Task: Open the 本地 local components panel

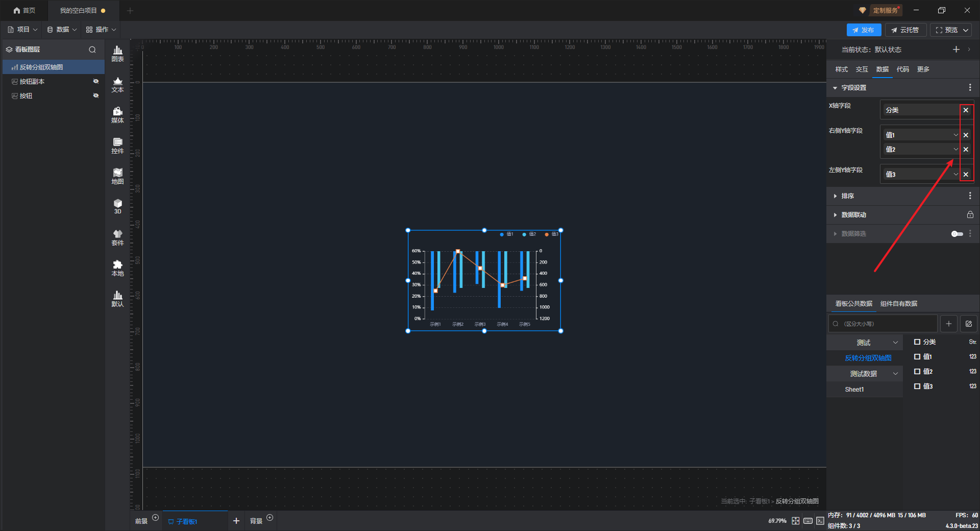Action: point(117,268)
